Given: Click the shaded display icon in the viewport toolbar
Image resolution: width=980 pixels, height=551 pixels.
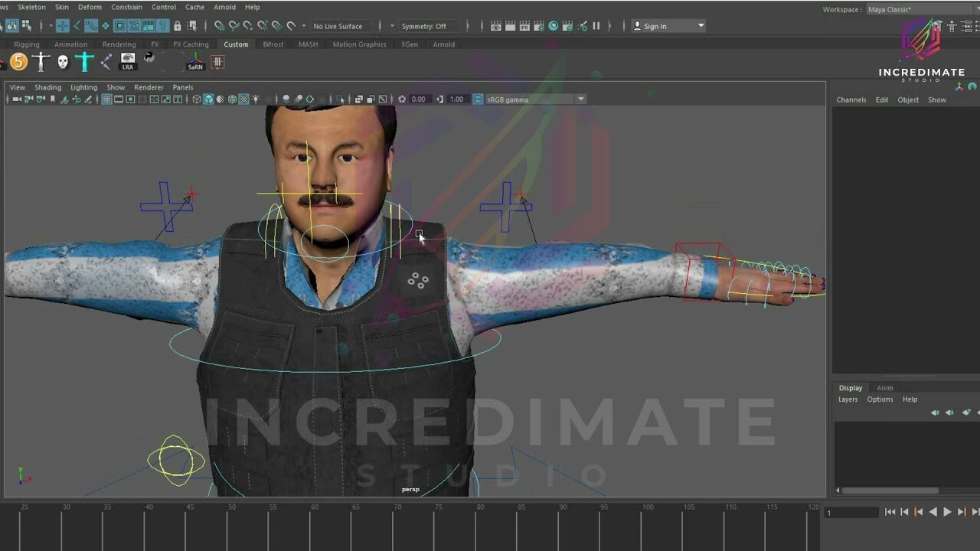Looking at the screenshot, I should pyautogui.click(x=208, y=99).
